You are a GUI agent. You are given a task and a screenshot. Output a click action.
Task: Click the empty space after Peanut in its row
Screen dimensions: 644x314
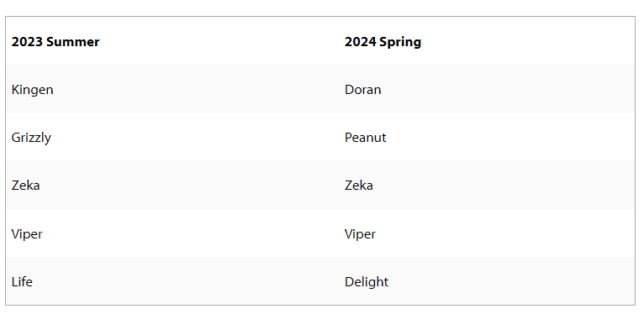coord(510,138)
